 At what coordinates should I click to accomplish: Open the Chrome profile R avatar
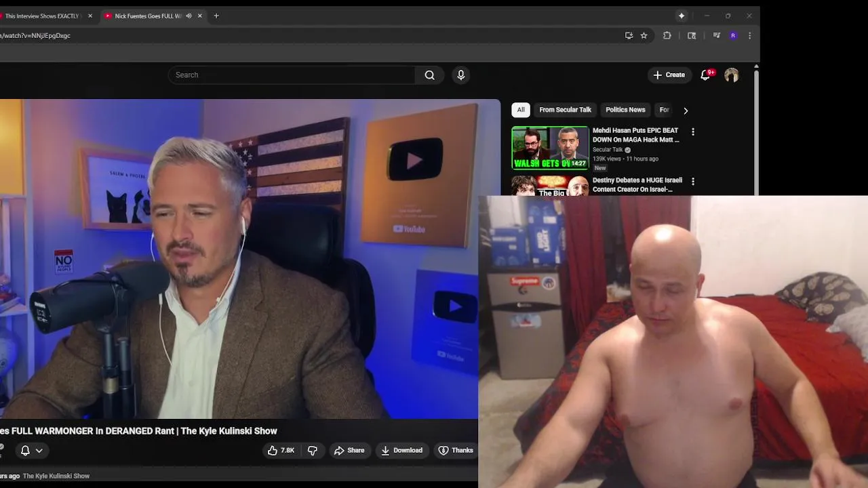pyautogui.click(x=733, y=35)
